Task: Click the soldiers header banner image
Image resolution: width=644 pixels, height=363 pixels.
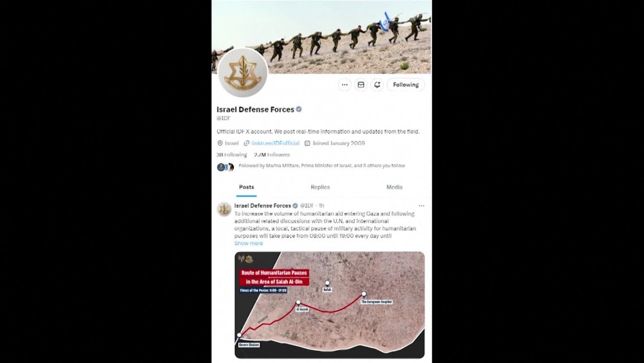Action: (321, 37)
